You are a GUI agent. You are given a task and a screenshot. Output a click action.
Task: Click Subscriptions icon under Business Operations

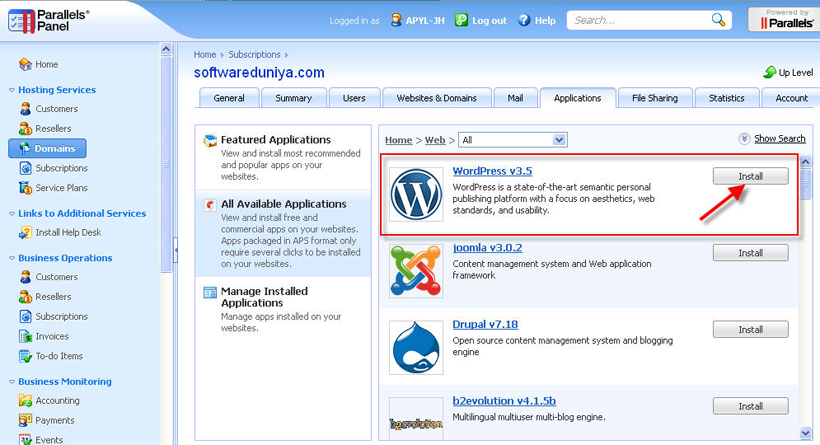[x=25, y=316]
